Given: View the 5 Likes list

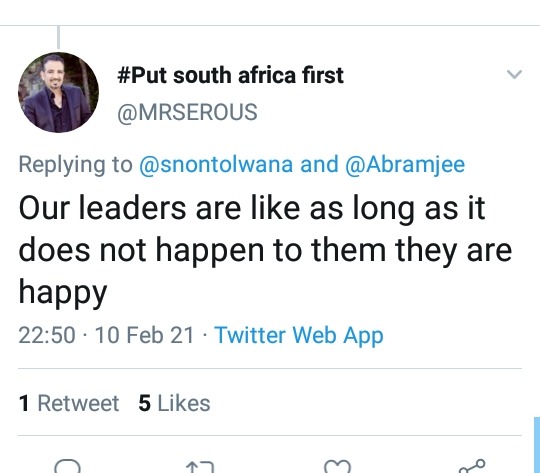Looking at the screenshot, I should [174, 403].
